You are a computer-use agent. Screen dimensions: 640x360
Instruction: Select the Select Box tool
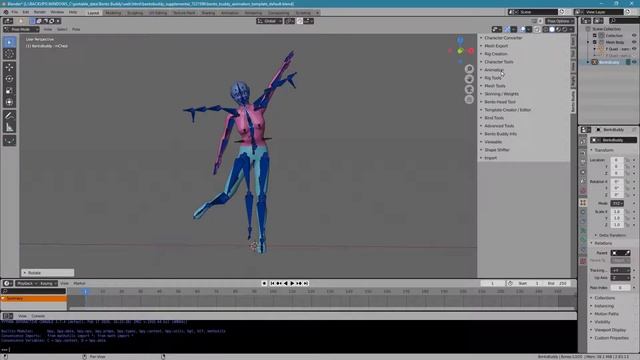click(9, 42)
